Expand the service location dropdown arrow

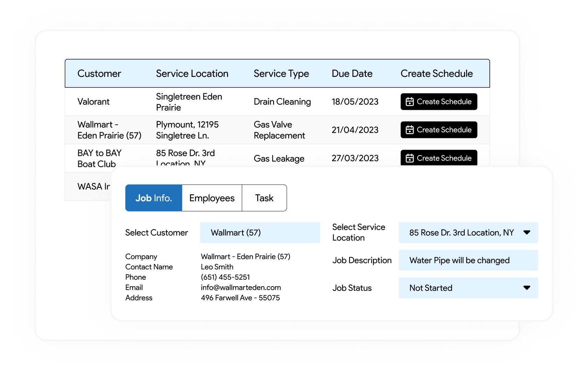coord(527,232)
